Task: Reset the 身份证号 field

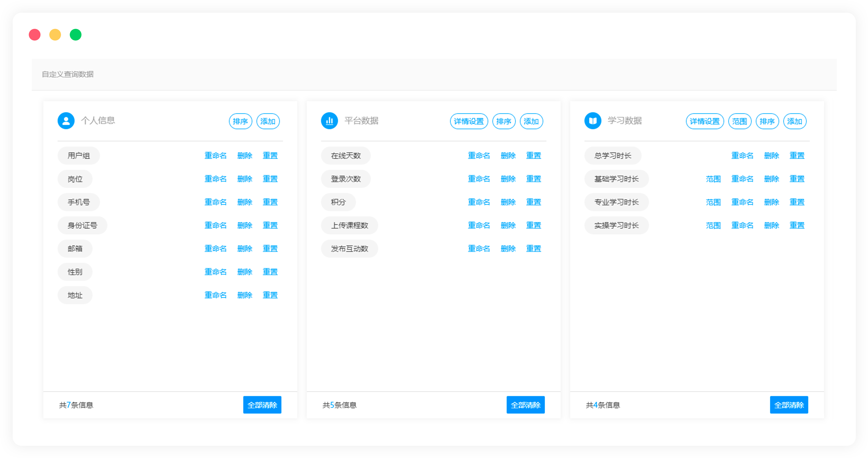Action: 270,225
